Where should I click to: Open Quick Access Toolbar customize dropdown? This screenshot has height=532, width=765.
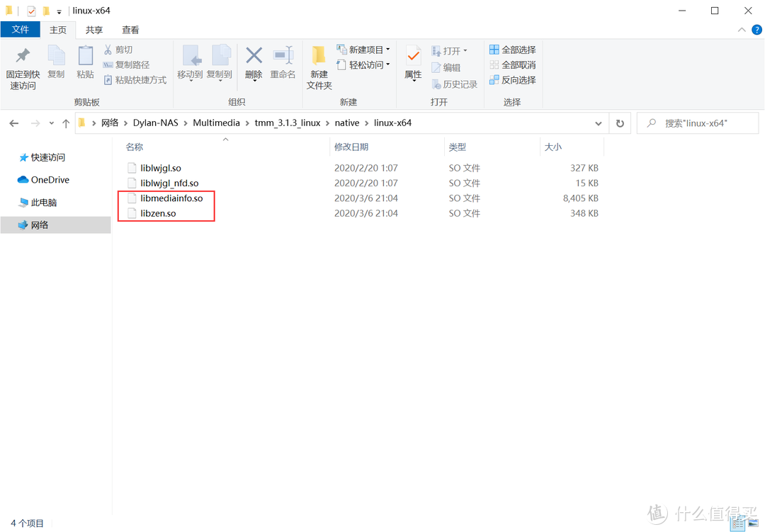coord(59,11)
